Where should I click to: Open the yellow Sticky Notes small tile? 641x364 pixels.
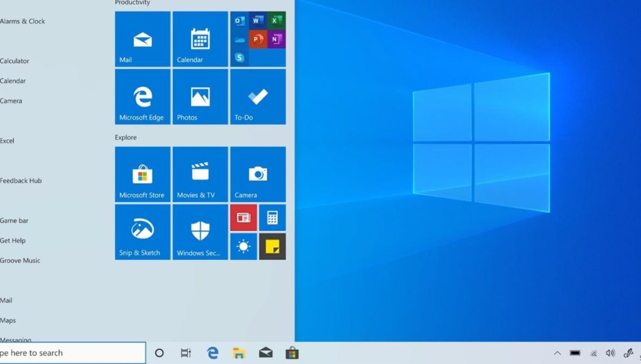pos(272,247)
